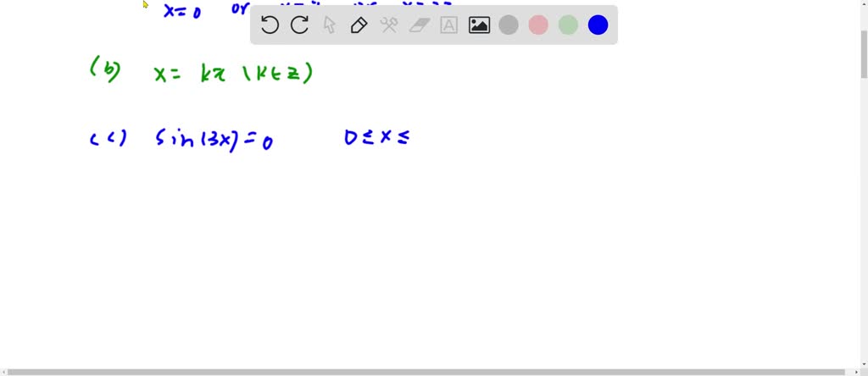Undo the last stroke

270,25
